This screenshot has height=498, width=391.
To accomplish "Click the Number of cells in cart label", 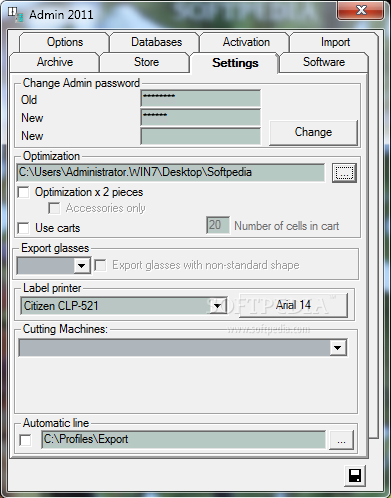I will [286, 226].
